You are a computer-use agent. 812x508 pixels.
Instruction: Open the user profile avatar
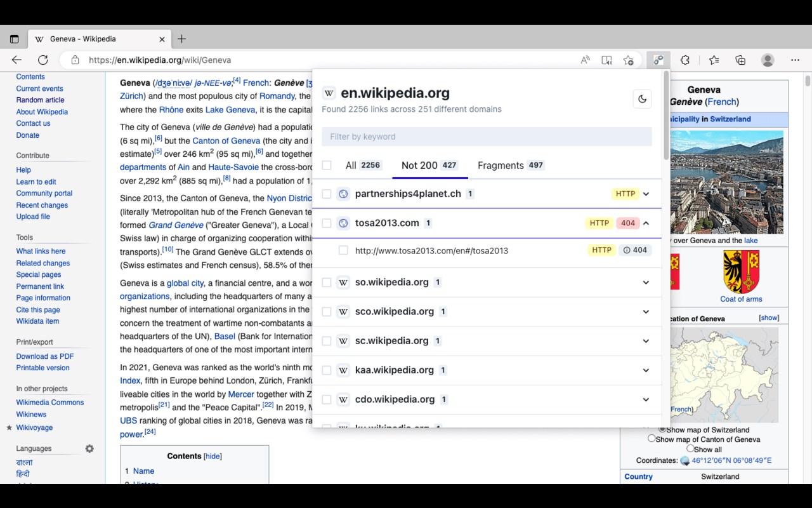768,60
